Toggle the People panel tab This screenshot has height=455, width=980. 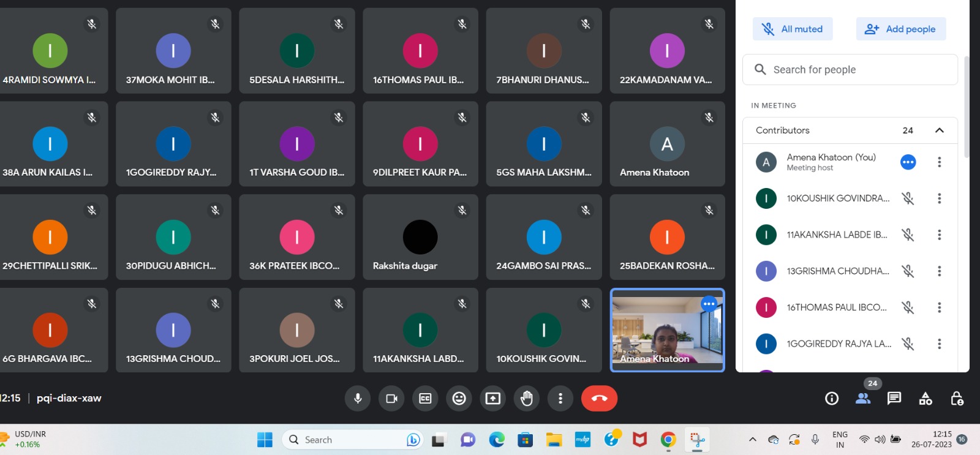pyautogui.click(x=863, y=399)
